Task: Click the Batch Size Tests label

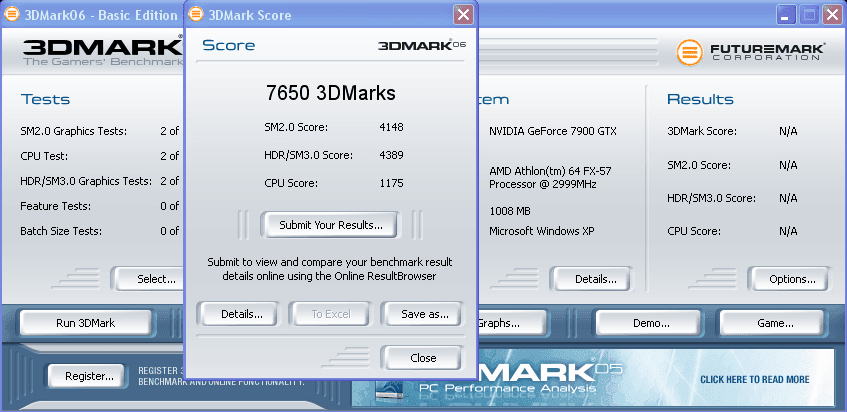Action: tap(61, 231)
